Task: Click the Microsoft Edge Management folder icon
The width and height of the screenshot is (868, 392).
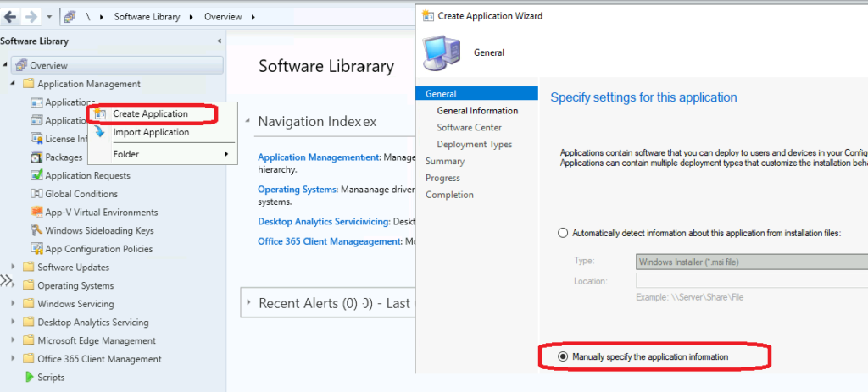Action: (29, 340)
